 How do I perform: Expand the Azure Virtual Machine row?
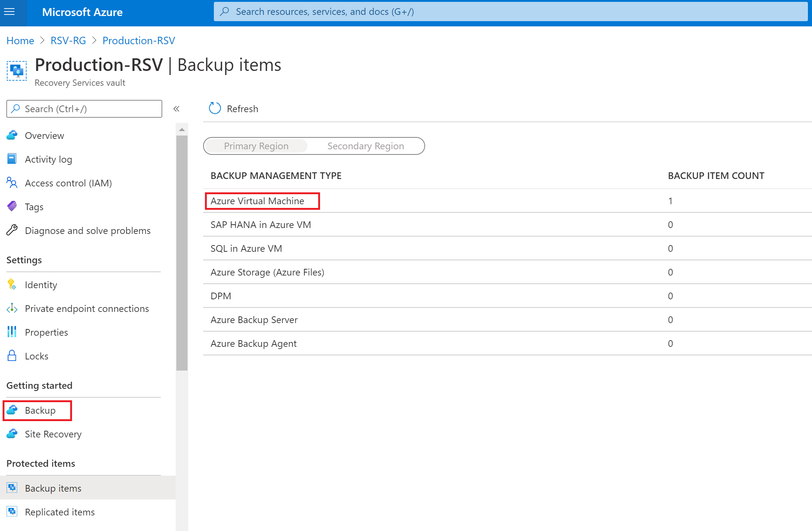pyautogui.click(x=257, y=201)
